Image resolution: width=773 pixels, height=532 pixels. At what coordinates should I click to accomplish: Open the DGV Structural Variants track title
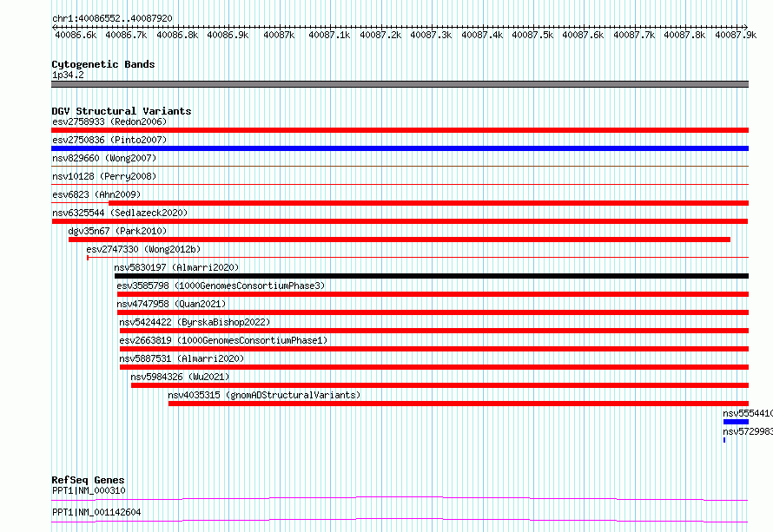pos(122,111)
